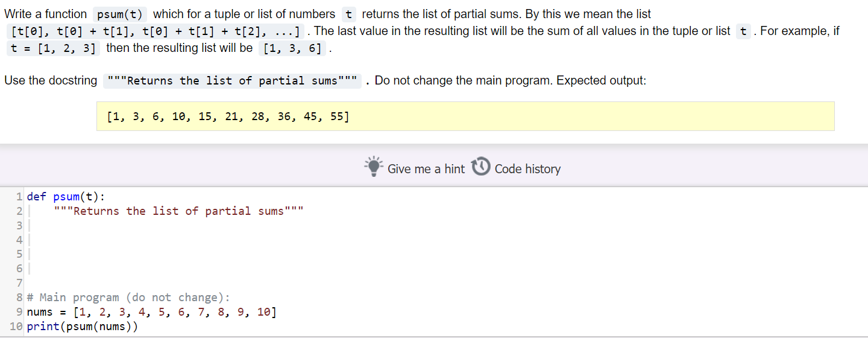Open the "Give me a hint" link
868x338 pixels.
(426, 169)
